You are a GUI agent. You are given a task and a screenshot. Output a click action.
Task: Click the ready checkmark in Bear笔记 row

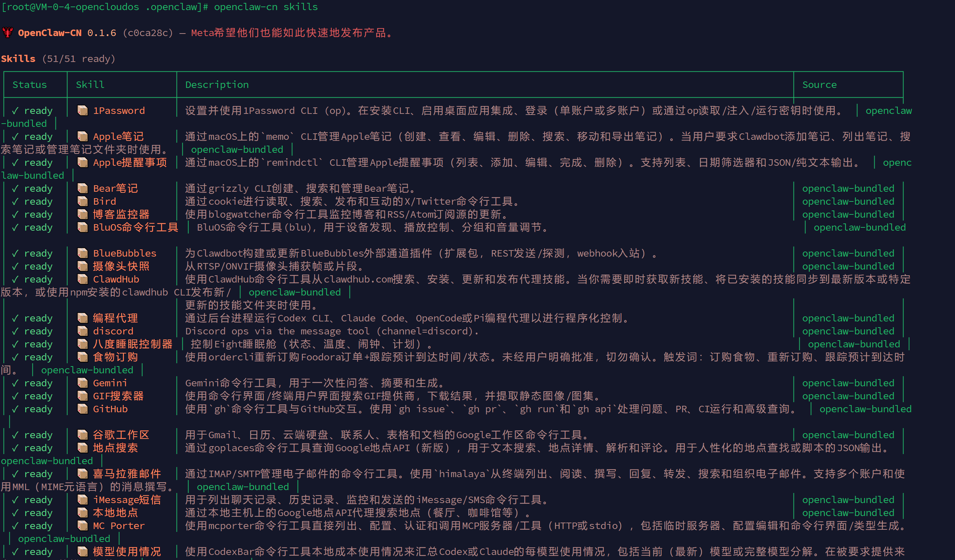pos(15,188)
